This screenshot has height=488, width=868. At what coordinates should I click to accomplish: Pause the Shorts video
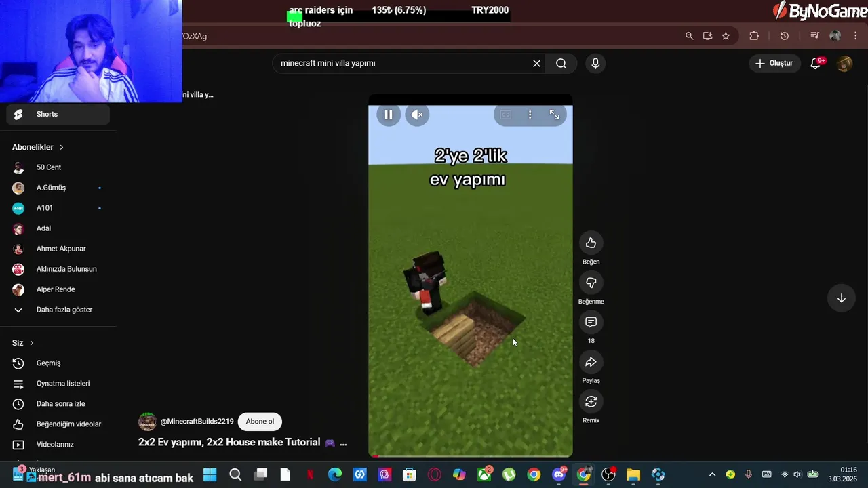coord(389,115)
